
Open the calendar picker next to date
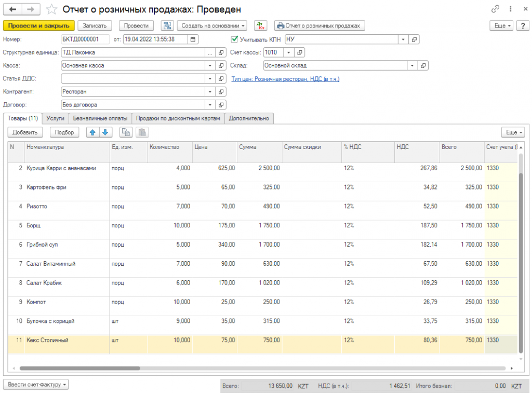coord(193,39)
